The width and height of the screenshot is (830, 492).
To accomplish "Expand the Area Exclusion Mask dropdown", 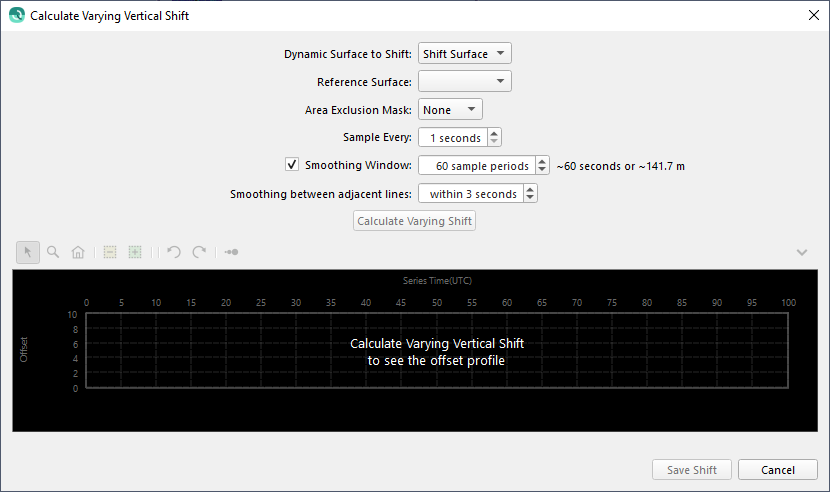I will pyautogui.click(x=450, y=110).
